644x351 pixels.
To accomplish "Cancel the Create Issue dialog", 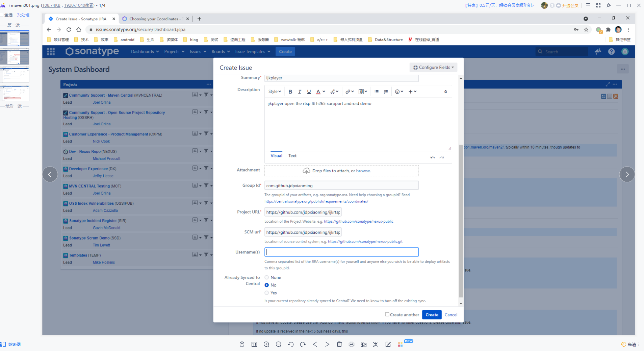I will [451, 315].
